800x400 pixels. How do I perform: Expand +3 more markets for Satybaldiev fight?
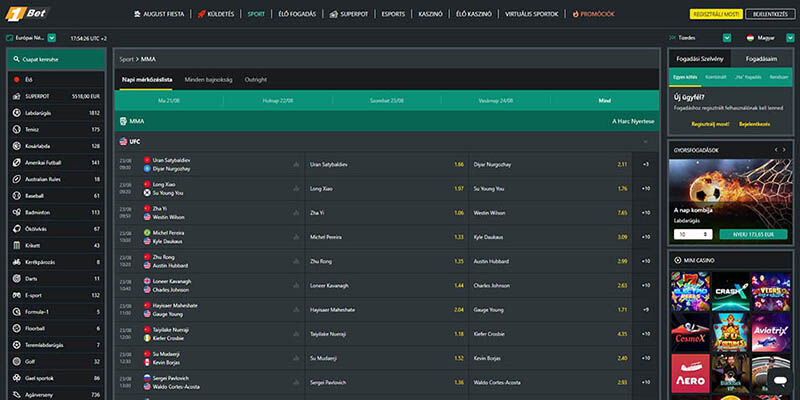coord(645,164)
